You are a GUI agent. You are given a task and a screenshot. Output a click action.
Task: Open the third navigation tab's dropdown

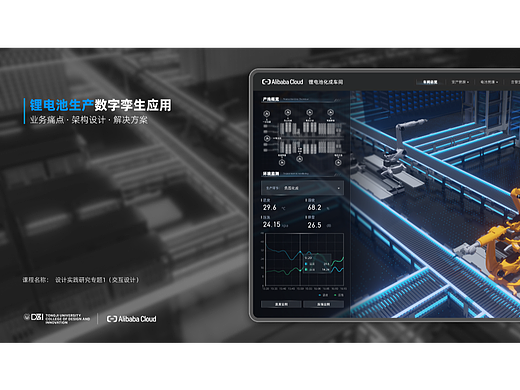coord(489,82)
